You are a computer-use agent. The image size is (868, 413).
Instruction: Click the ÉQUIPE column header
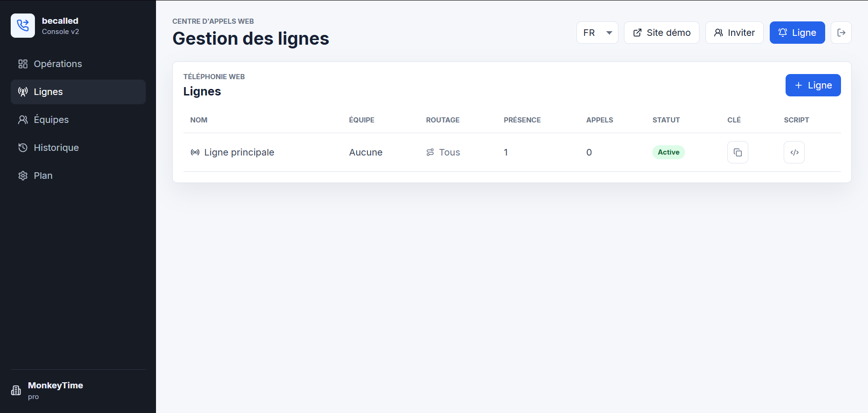[361, 120]
